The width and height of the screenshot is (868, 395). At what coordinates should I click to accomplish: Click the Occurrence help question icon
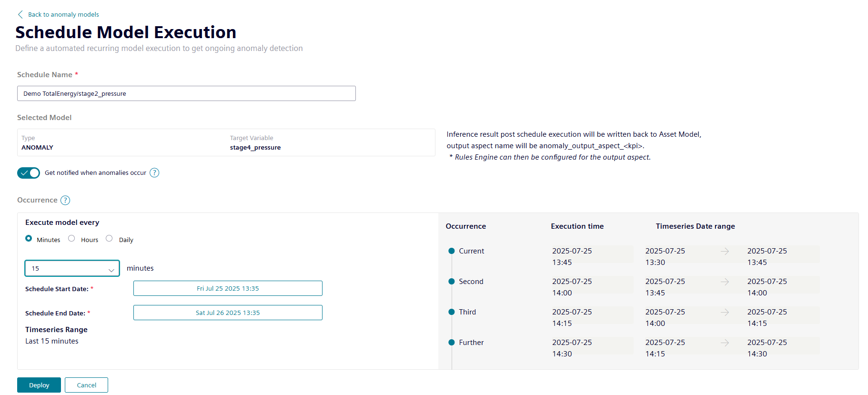(65, 201)
